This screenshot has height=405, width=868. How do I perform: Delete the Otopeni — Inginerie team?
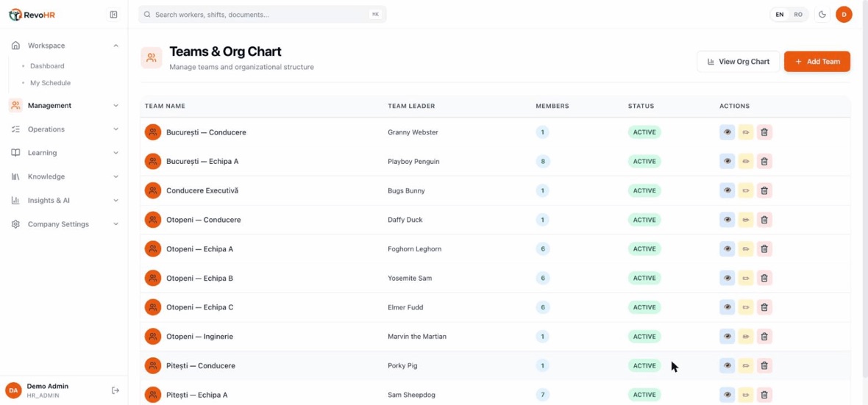click(x=764, y=337)
